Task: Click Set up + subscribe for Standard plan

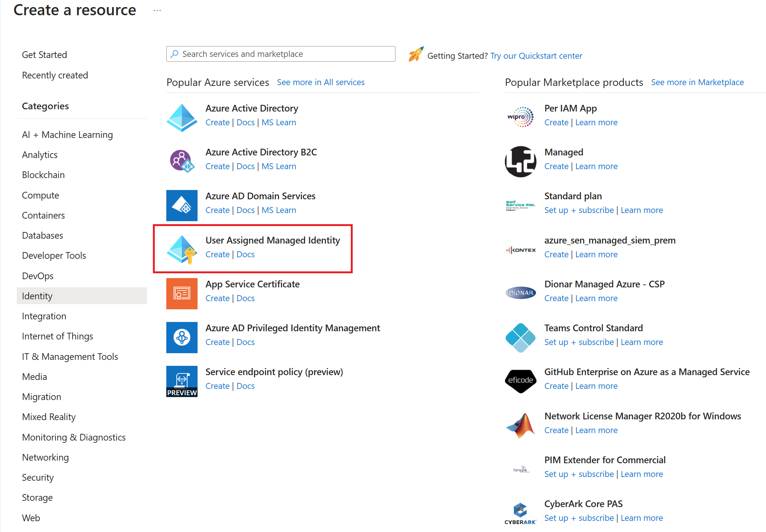Action: tap(579, 210)
